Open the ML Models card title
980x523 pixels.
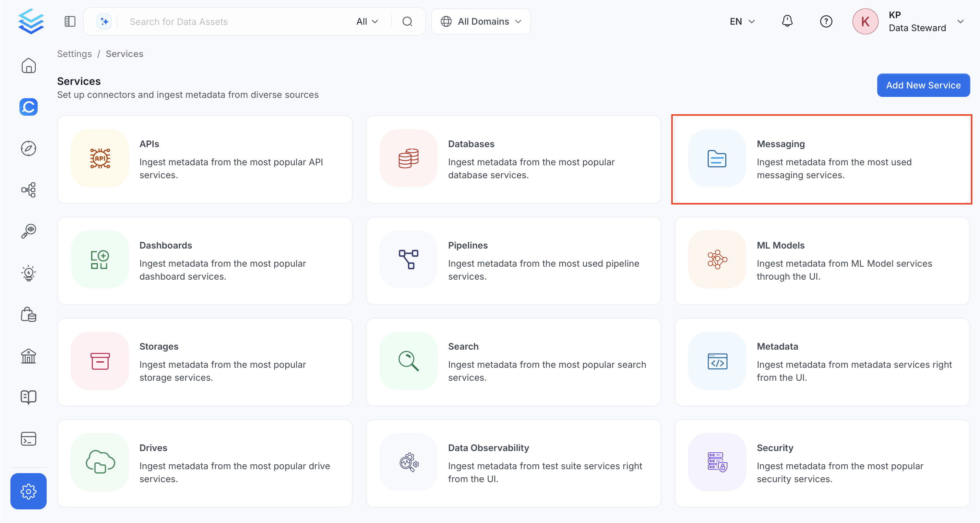click(780, 245)
